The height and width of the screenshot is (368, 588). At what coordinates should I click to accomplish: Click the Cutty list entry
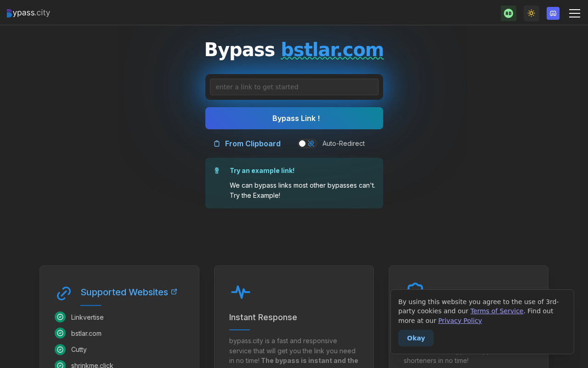click(79, 350)
